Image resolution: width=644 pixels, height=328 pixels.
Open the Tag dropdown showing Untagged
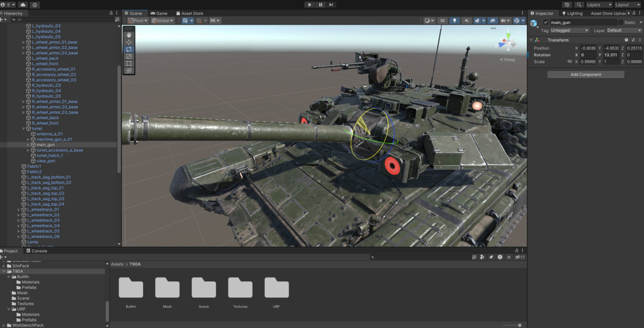tap(570, 31)
